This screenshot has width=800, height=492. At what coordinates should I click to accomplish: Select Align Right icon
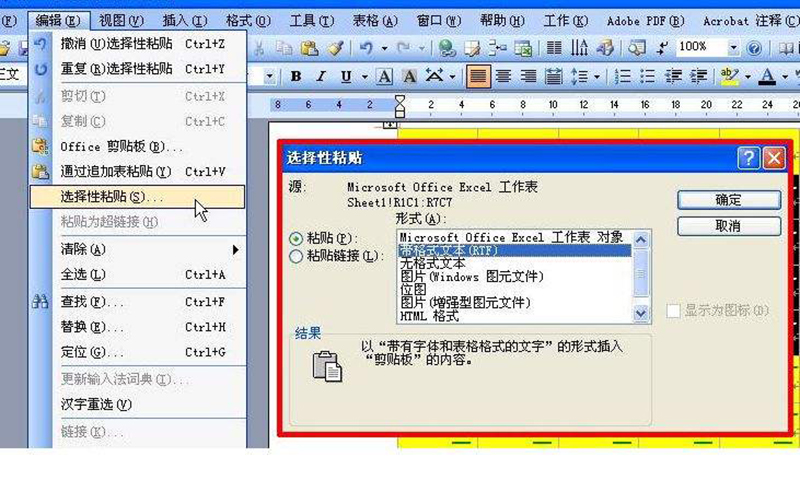tap(528, 77)
